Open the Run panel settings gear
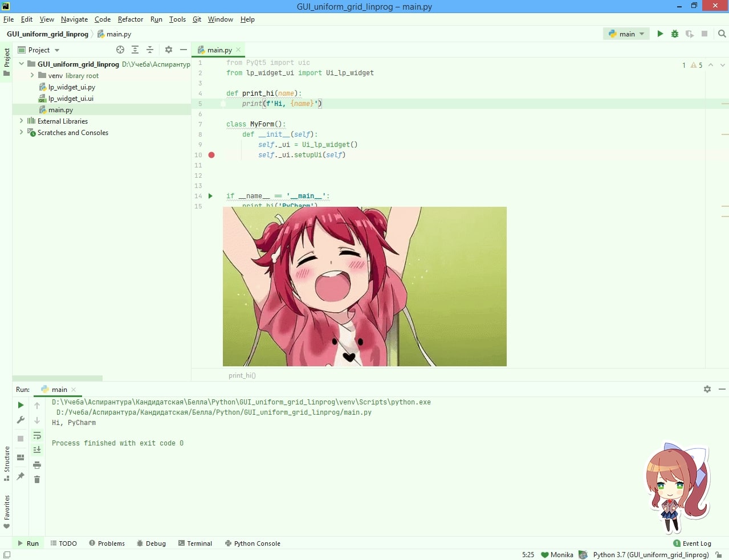The image size is (729, 560). 707,389
